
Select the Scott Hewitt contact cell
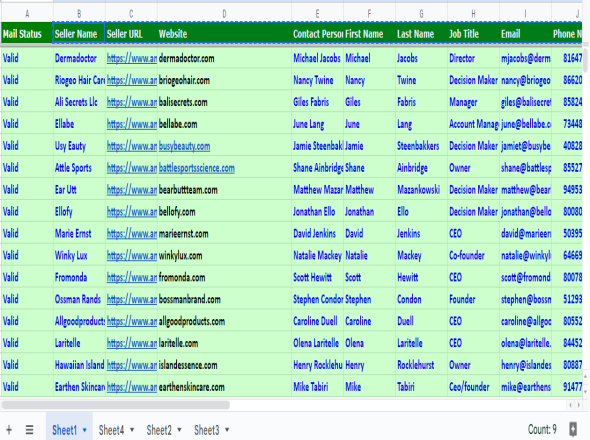point(318,277)
